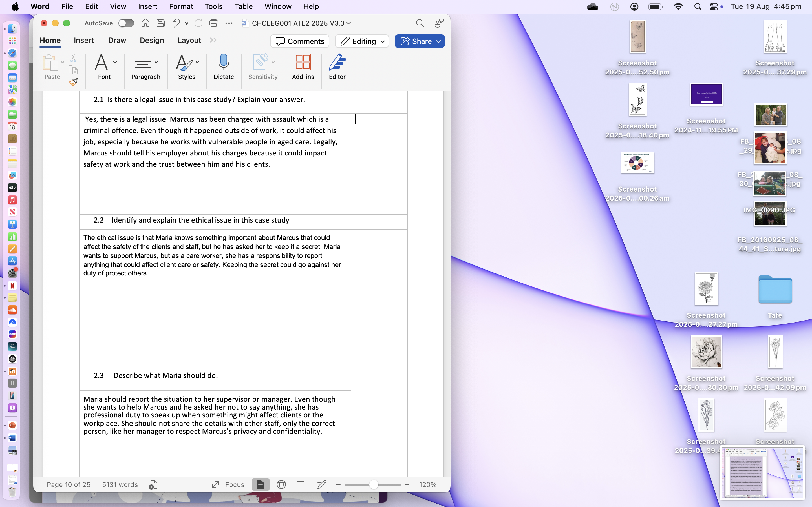Select the Format Painter
The height and width of the screenshot is (507, 812).
[74, 81]
